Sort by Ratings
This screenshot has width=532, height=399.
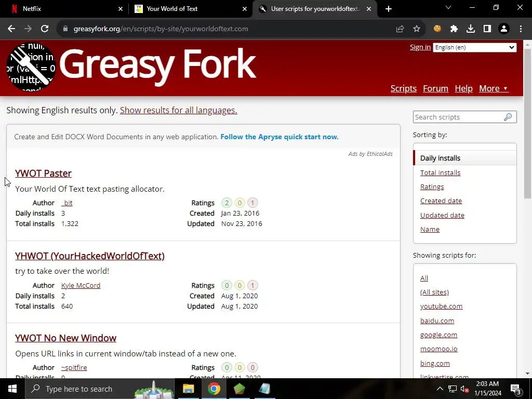(x=432, y=187)
